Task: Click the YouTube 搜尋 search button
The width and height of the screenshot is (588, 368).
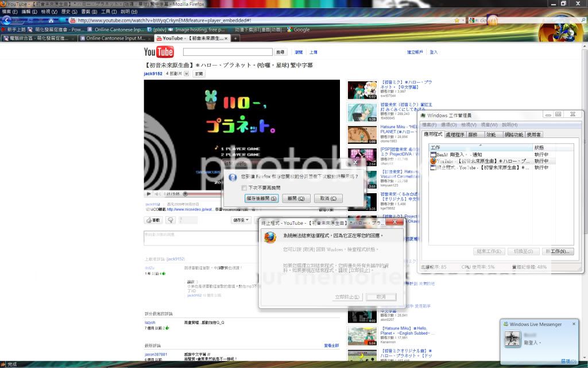Action: (280, 52)
